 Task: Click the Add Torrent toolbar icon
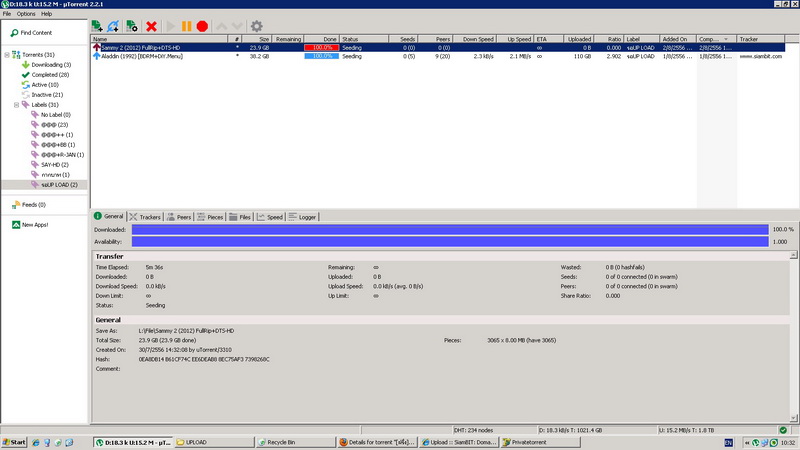click(x=97, y=26)
